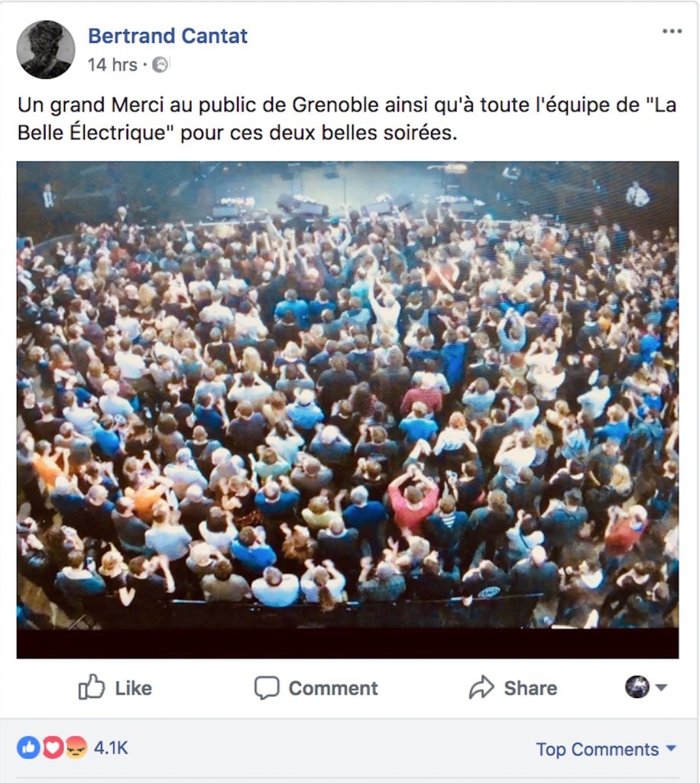Expand the Top Comments dropdown arrow
Screen dimensions: 700x783
tap(671, 748)
